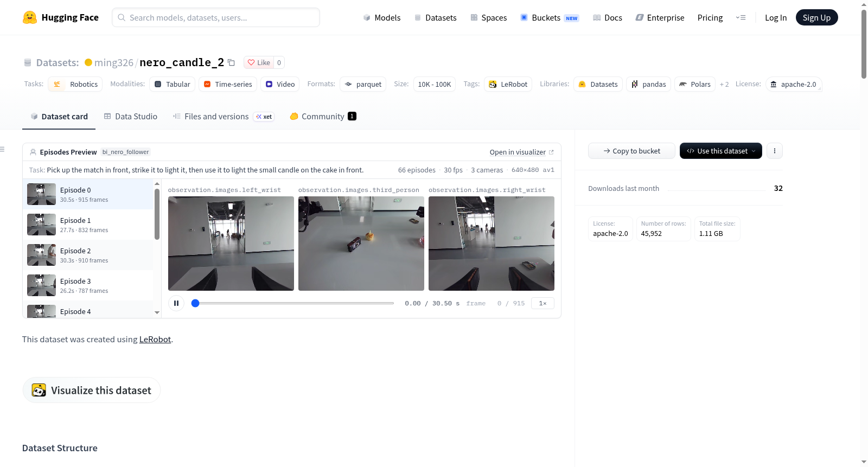Select the Time-series modality tag

(228, 84)
